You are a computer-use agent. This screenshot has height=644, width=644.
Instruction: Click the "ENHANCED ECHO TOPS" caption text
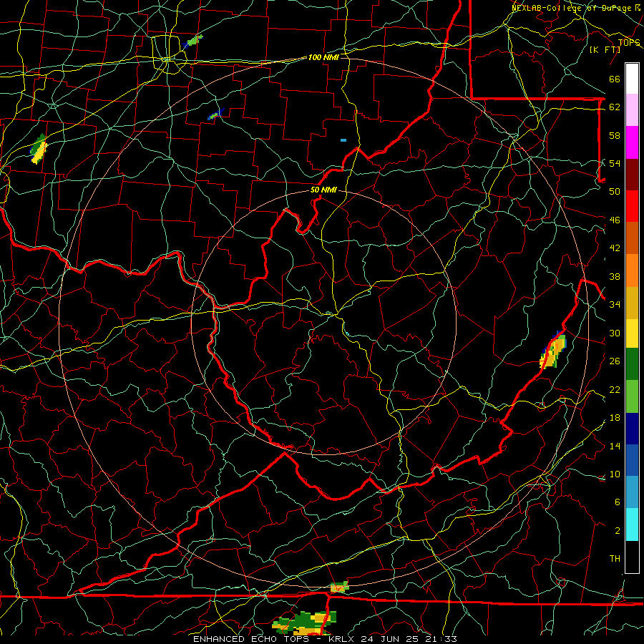tap(251, 639)
